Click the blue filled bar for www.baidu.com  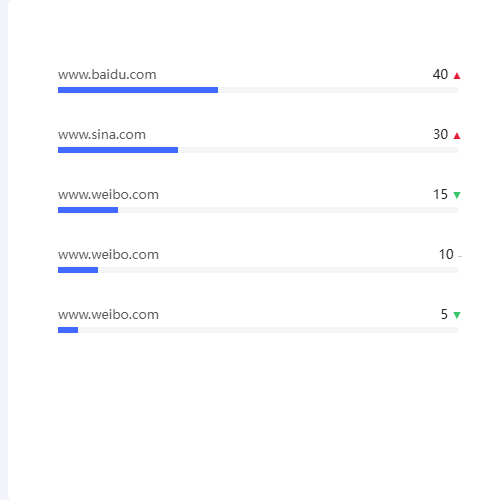pos(138,90)
